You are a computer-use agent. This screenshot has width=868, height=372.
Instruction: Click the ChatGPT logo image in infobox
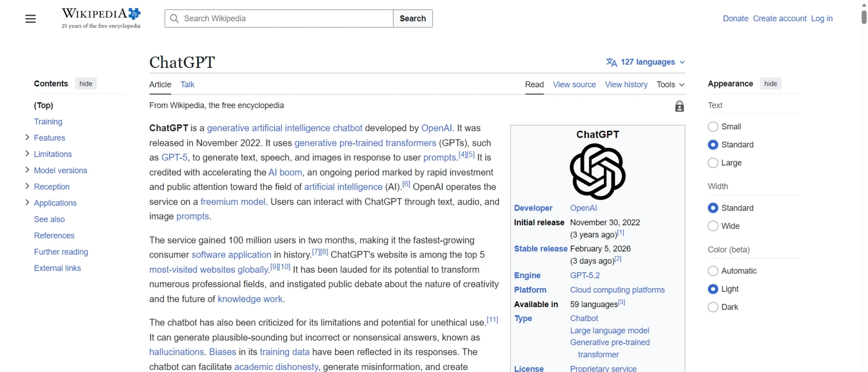598,172
